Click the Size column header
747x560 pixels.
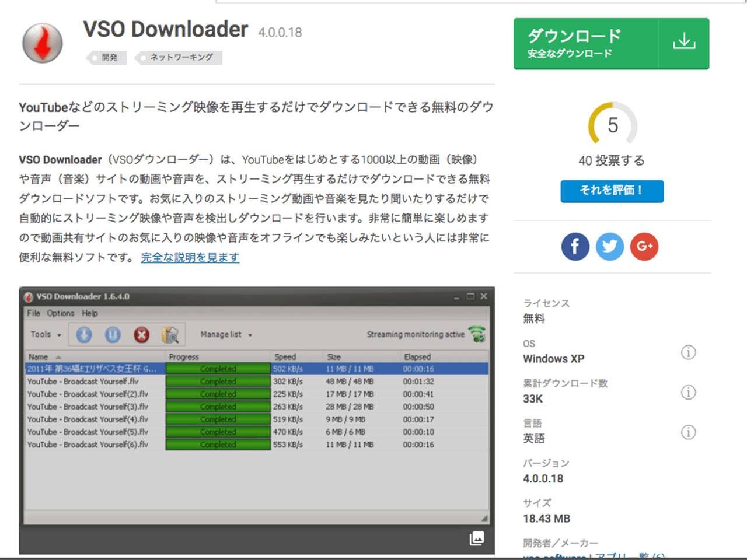tap(361, 356)
